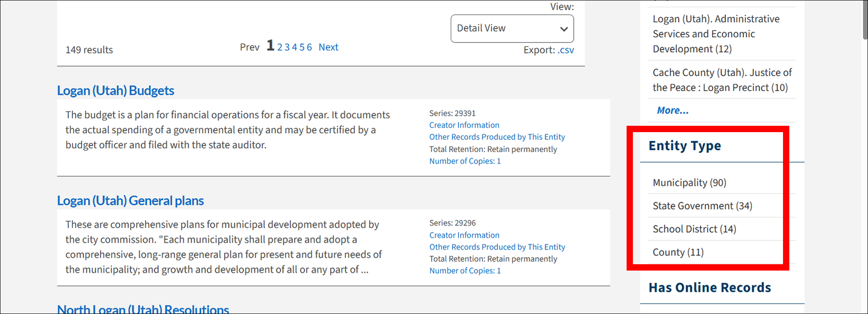Screen dimensions: 868x314
Task: Filter by State Government entity type
Action: point(703,206)
